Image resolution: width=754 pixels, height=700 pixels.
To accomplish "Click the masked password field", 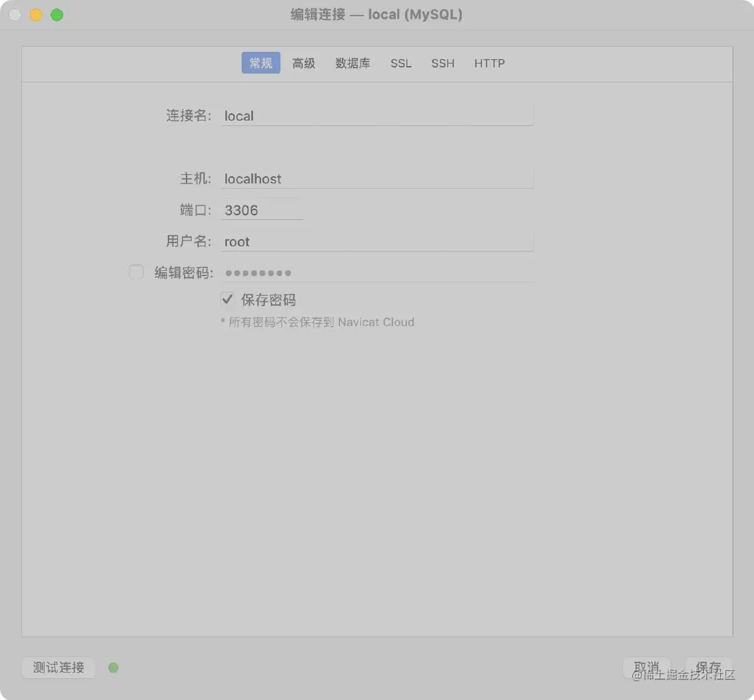I will [377, 273].
